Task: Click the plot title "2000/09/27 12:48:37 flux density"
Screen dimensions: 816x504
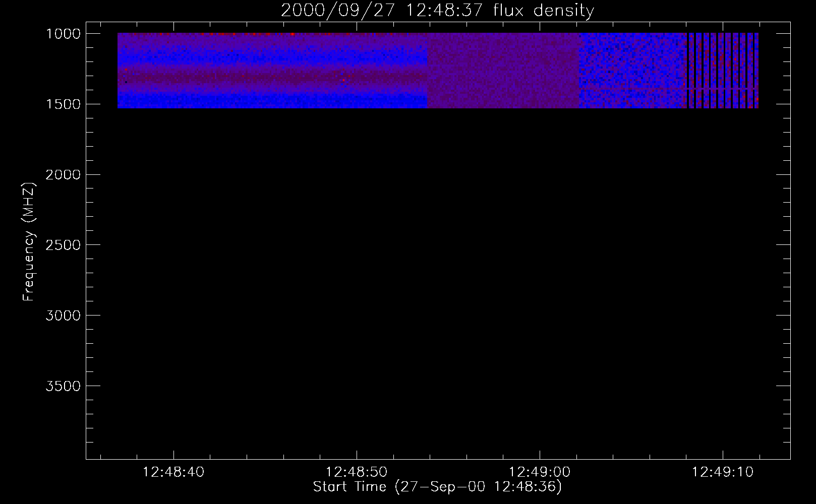Action: 437,10
